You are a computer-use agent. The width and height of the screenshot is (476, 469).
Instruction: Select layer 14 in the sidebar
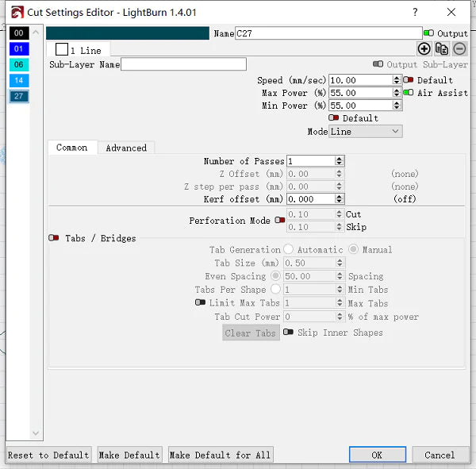[x=19, y=81]
